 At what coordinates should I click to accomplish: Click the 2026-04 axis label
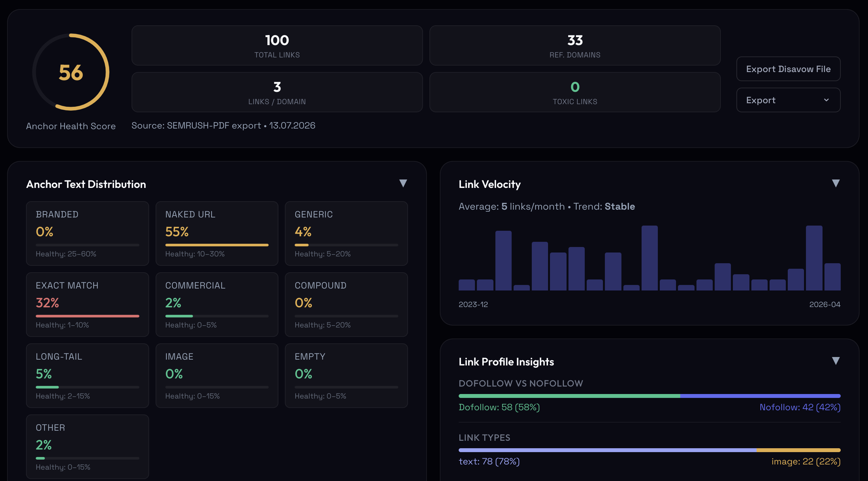coord(825,304)
